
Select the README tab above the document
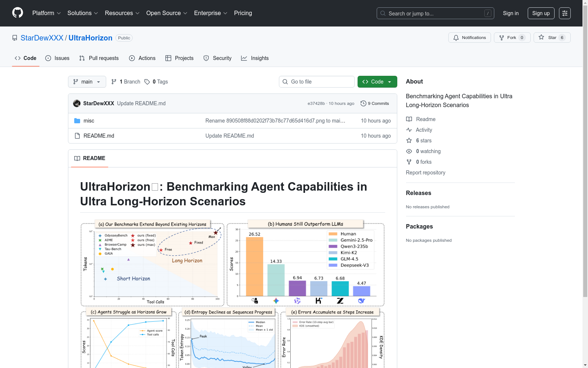click(90, 158)
